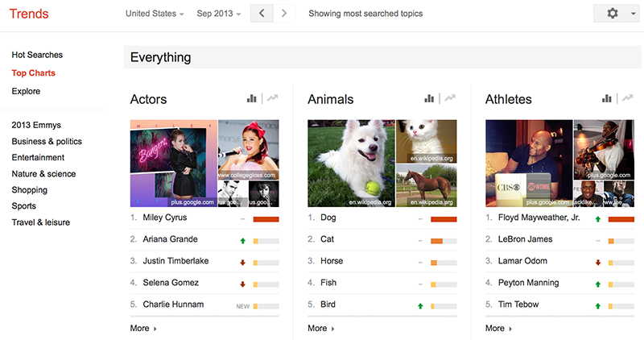Click green up arrow beside Tim Tebow
The height and width of the screenshot is (340, 644).
coord(598,306)
